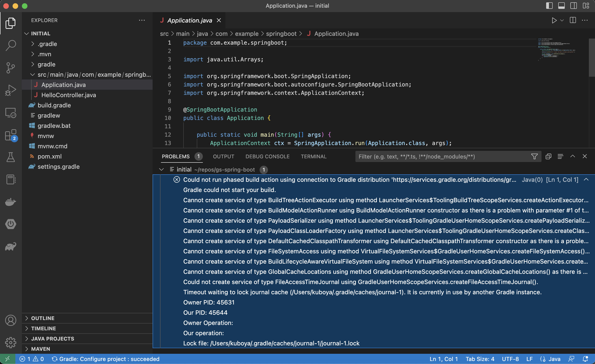Open the Testing view
The image size is (595, 364).
pos(11,157)
